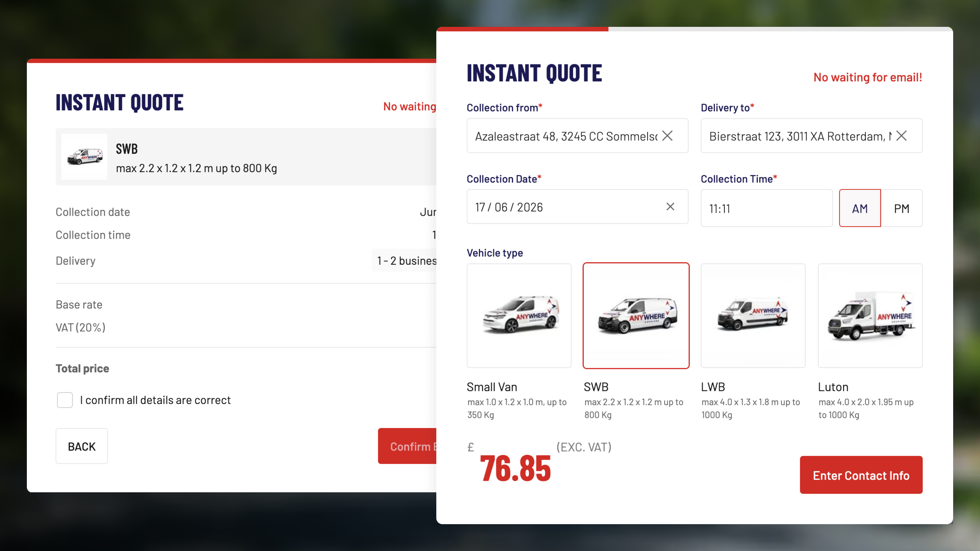Click the Enter Contact Info button

(861, 475)
